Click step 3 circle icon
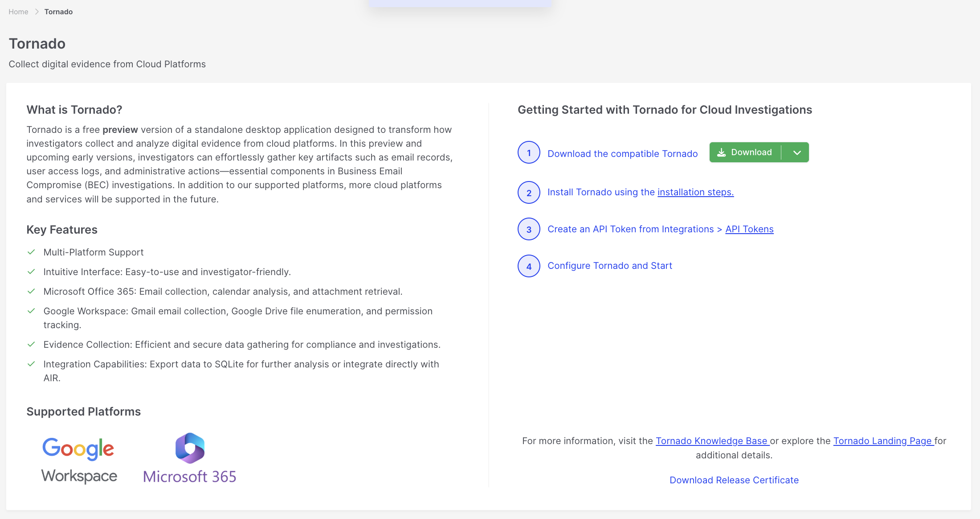The width and height of the screenshot is (980, 519). click(x=529, y=229)
